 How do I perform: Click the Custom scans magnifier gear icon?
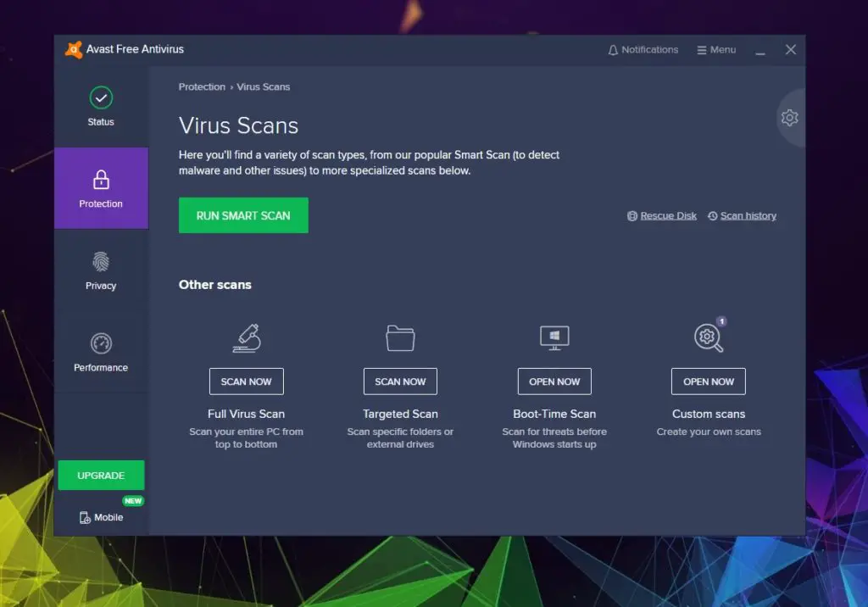pyautogui.click(x=708, y=338)
